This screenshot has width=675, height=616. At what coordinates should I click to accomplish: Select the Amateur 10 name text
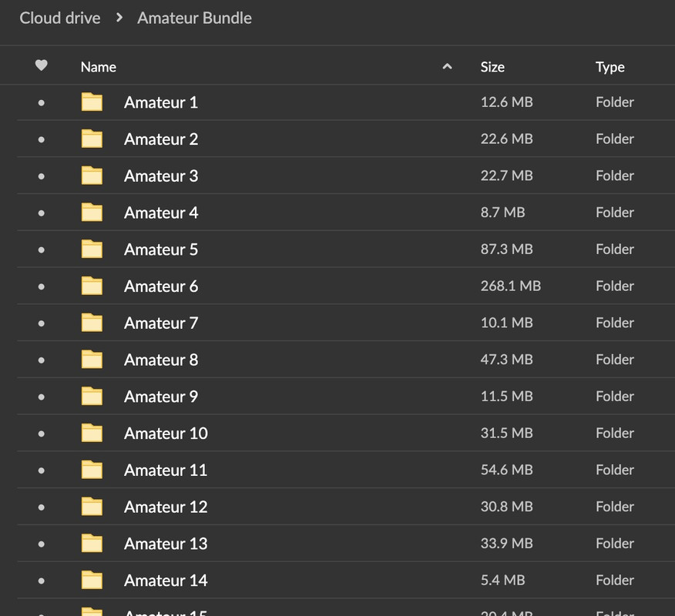(x=166, y=434)
